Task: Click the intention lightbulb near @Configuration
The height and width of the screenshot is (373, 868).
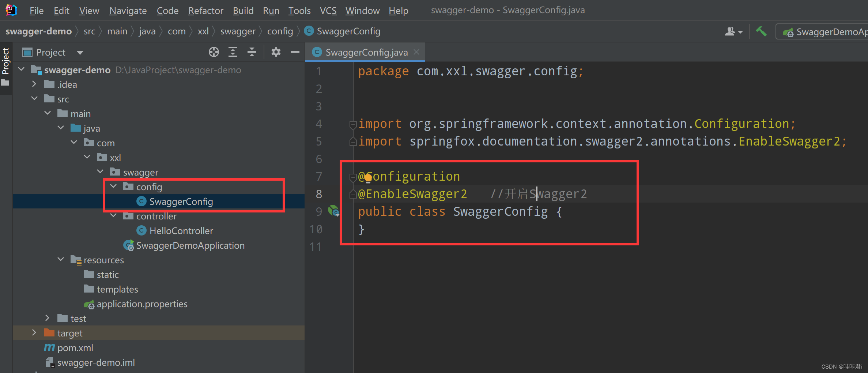Action: pyautogui.click(x=368, y=178)
